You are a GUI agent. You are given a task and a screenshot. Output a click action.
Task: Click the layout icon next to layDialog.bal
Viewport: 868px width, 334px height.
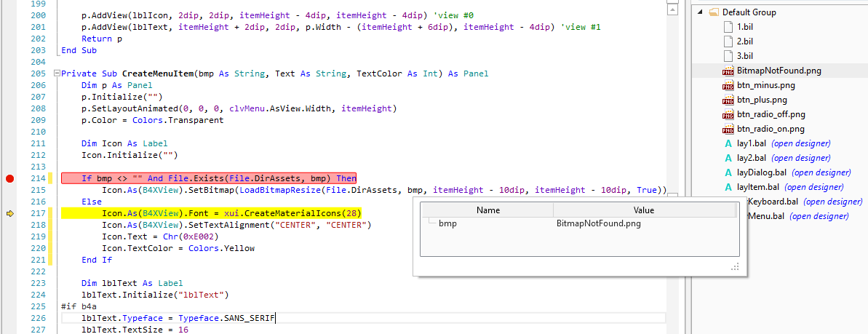click(x=728, y=172)
